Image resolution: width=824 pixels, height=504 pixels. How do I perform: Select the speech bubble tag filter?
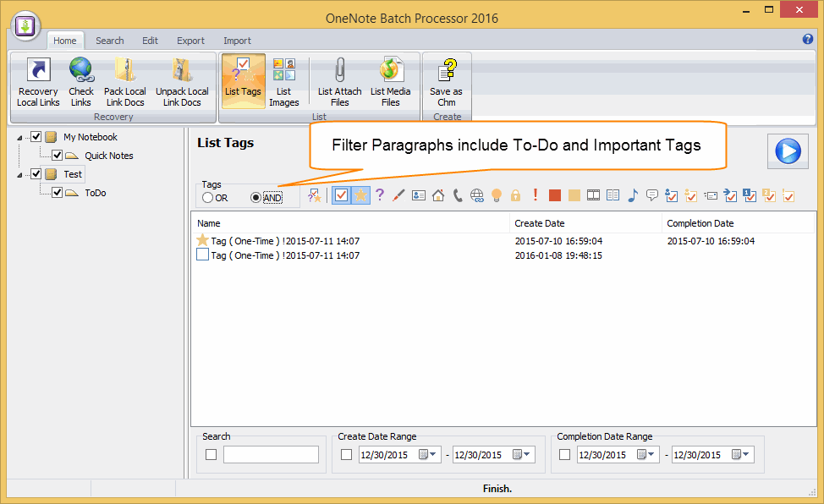pos(651,195)
